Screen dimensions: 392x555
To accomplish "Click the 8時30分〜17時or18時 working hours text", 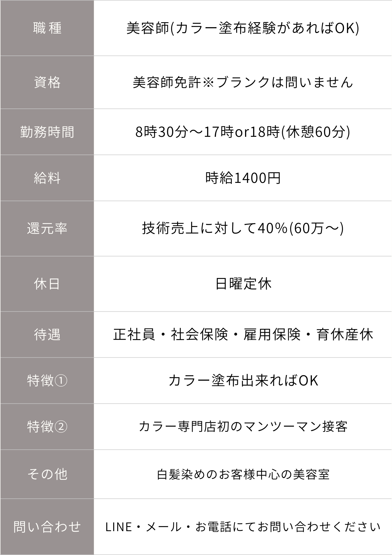I will click(x=208, y=132).
